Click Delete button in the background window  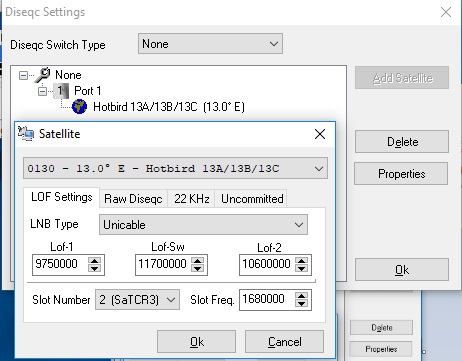pos(381,327)
